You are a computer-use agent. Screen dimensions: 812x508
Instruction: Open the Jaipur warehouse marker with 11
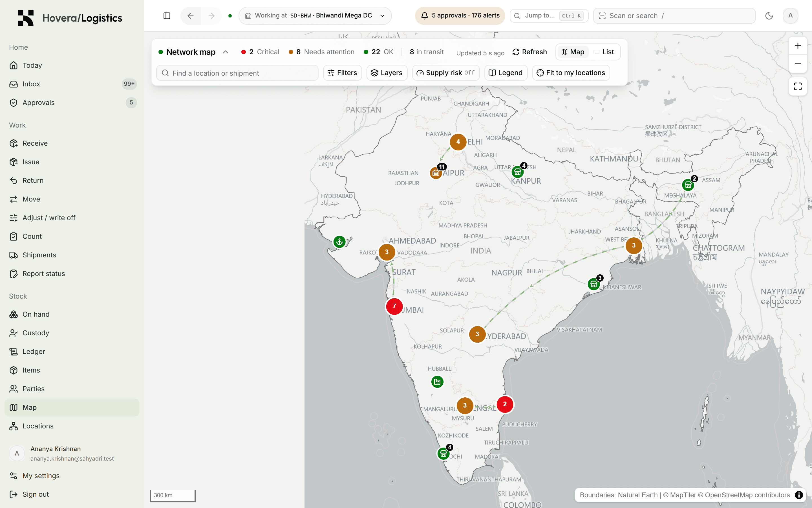[x=436, y=173]
